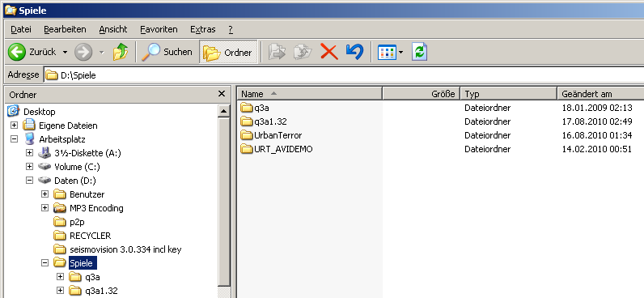Click the address bar showing D:\Spiele
The width and height of the screenshot is (644, 298).
(343, 75)
